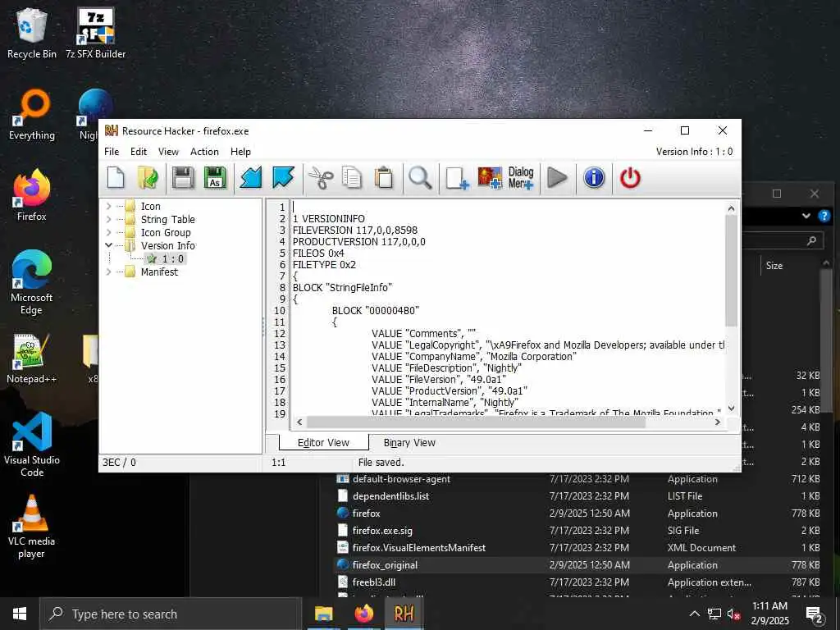Image resolution: width=840 pixels, height=630 pixels.
Task: Open Find with the magnifying glass icon
Action: (x=420, y=178)
